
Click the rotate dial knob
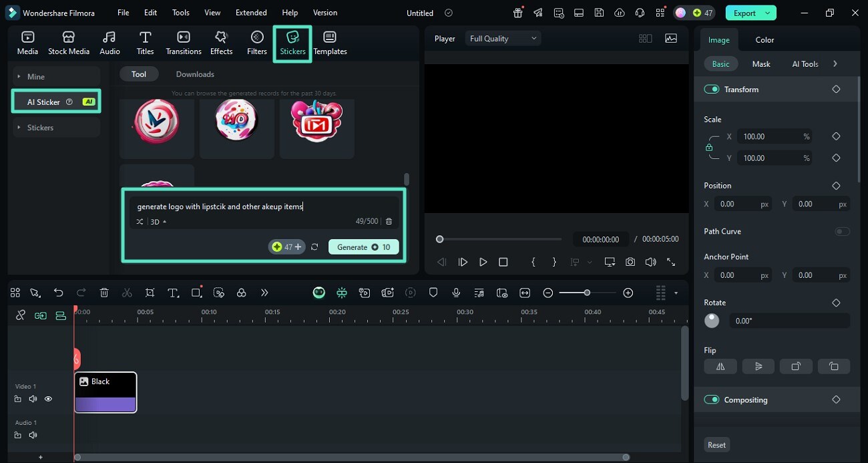tap(712, 321)
